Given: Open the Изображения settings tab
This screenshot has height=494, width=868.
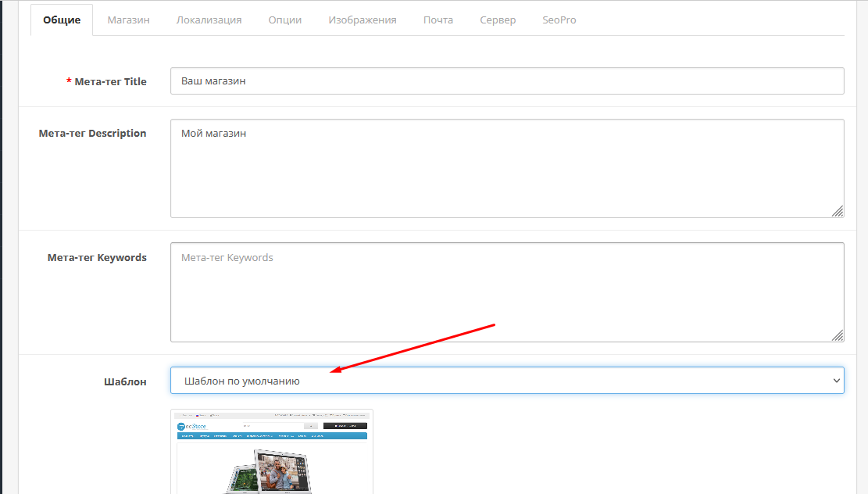Looking at the screenshot, I should (x=362, y=20).
